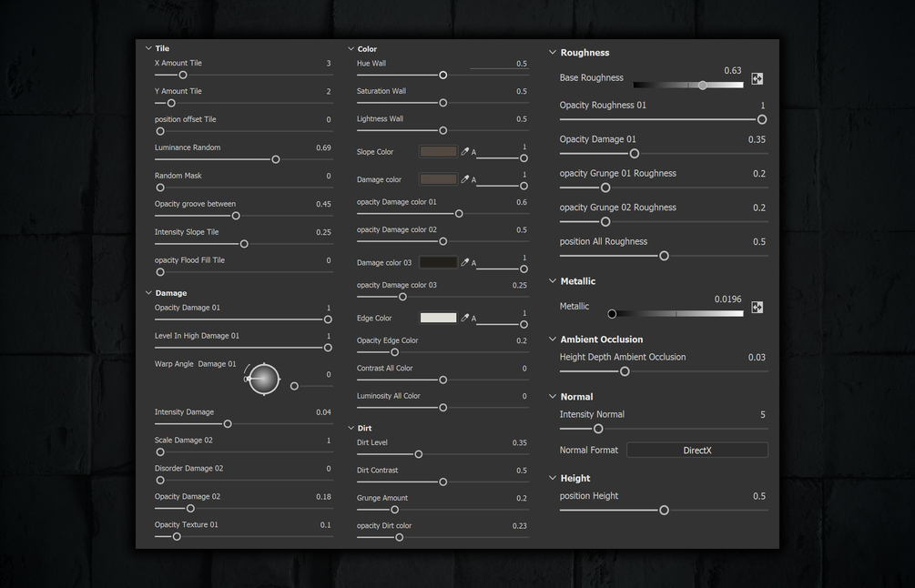Open the Damage color swatch
This screenshot has width=915, height=588.
(438, 179)
